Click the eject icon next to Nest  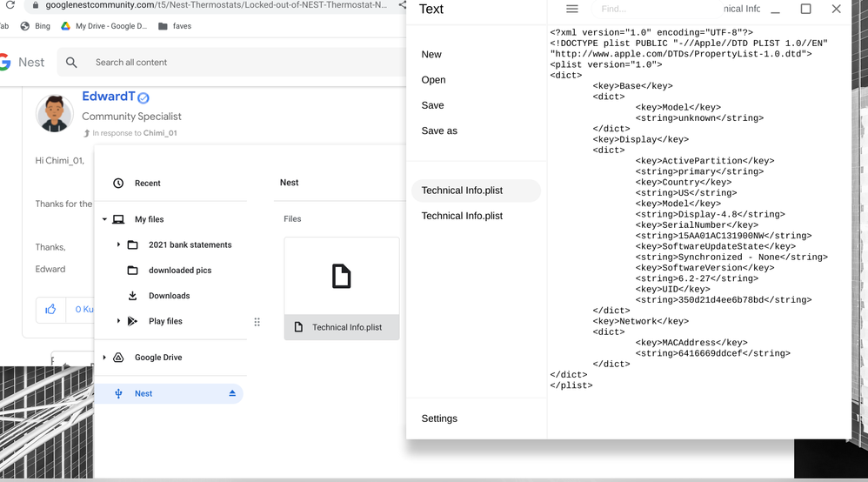[232, 393]
